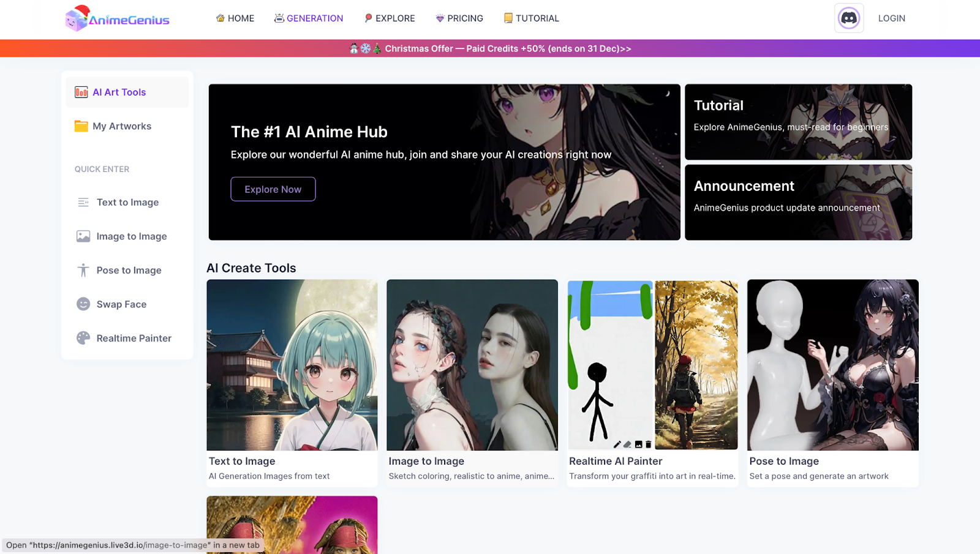The height and width of the screenshot is (554, 980).
Task: Click the Swap Face smiley icon
Action: tap(83, 304)
